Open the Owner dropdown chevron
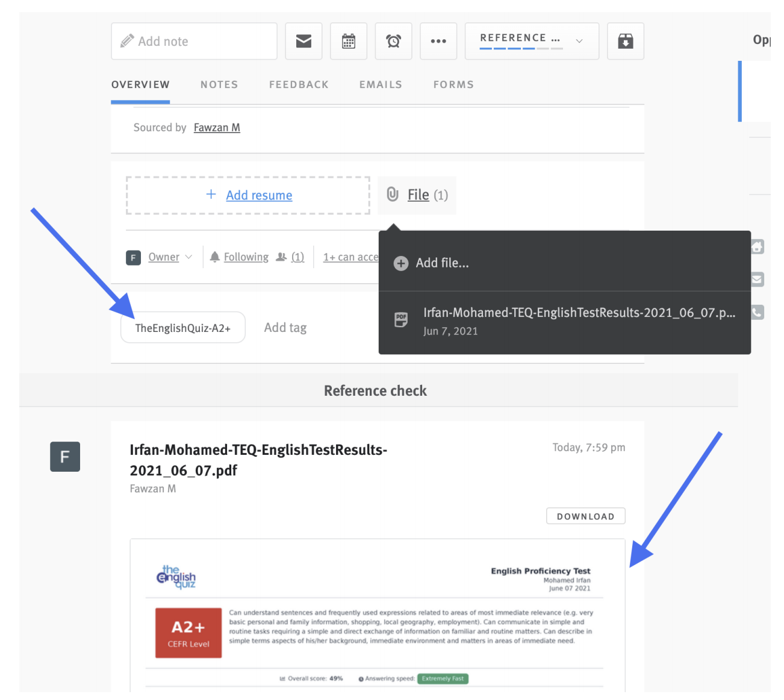 point(188,257)
